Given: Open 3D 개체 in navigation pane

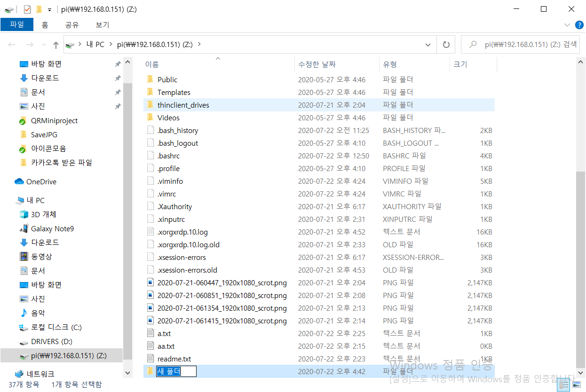Looking at the screenshot, I should point(43,214).
